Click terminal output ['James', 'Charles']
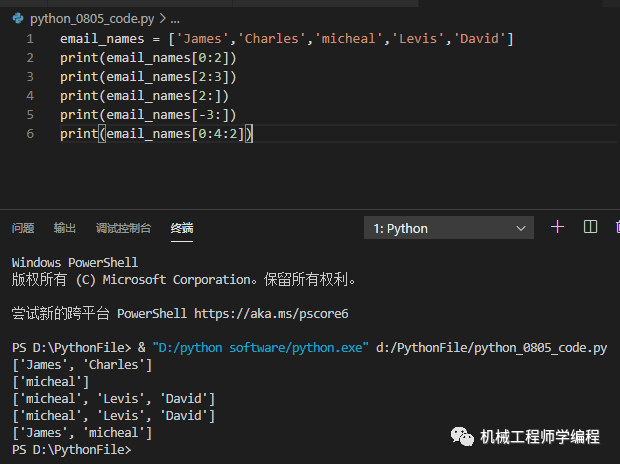 (x=82, y=365)
